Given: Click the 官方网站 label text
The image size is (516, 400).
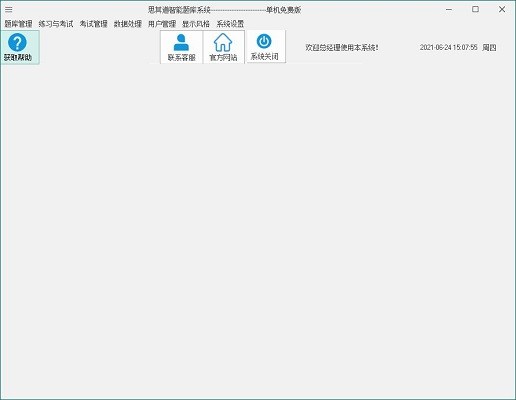Looking at the screenshot, I should point(223,58).
